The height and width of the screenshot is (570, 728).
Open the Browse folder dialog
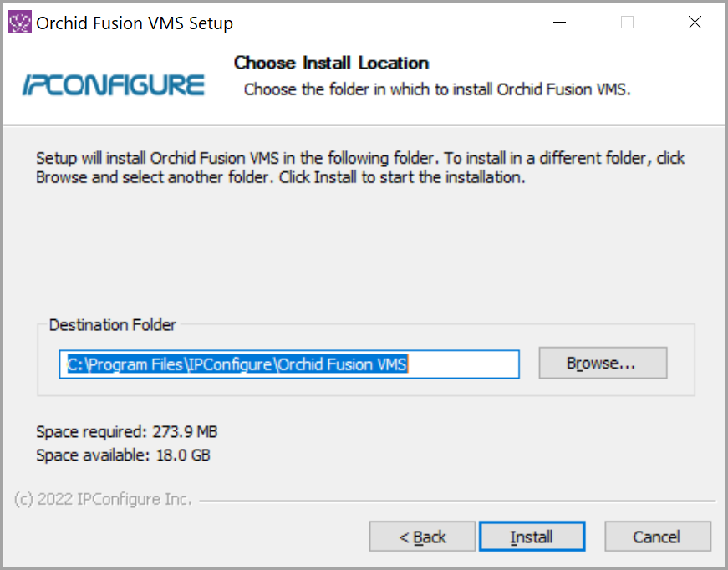[603, 364]
